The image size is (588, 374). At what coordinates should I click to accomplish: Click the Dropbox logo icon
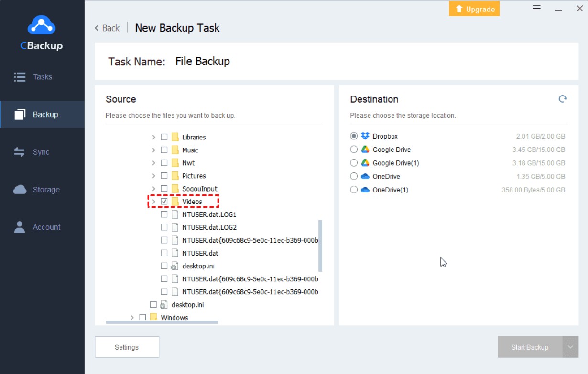(x=365, y=136)
